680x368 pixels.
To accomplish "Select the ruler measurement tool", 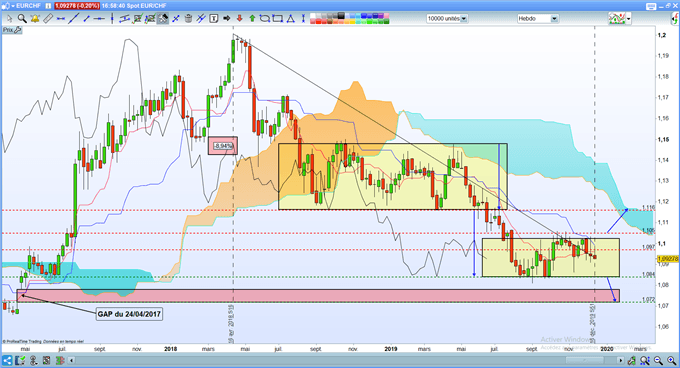I will 48,19.
